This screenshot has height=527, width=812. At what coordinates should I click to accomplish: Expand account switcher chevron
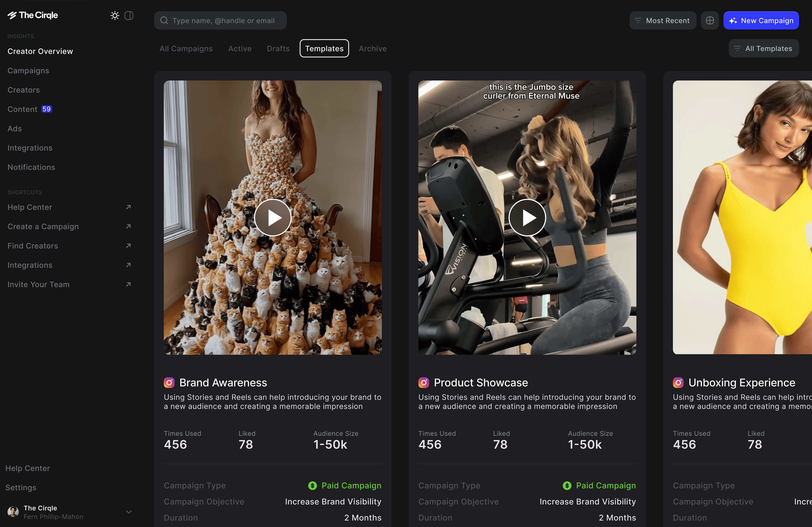pyautogui.click(x=129, y=512)
